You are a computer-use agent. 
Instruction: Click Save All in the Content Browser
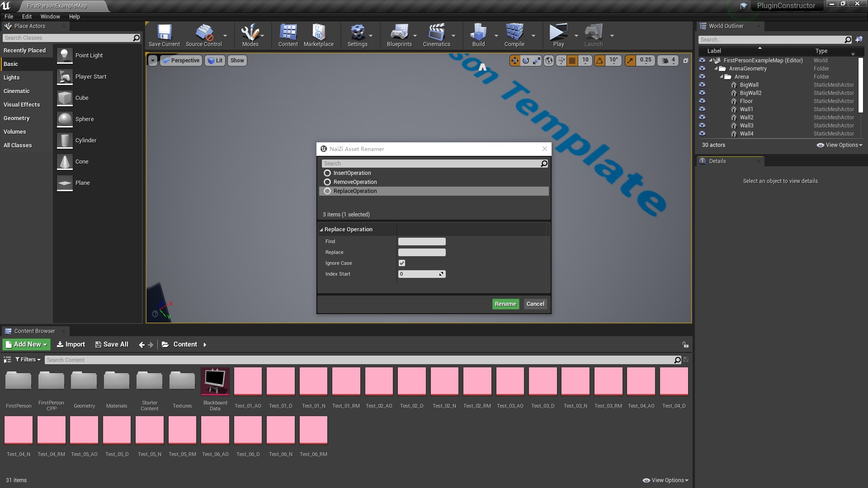111,344
